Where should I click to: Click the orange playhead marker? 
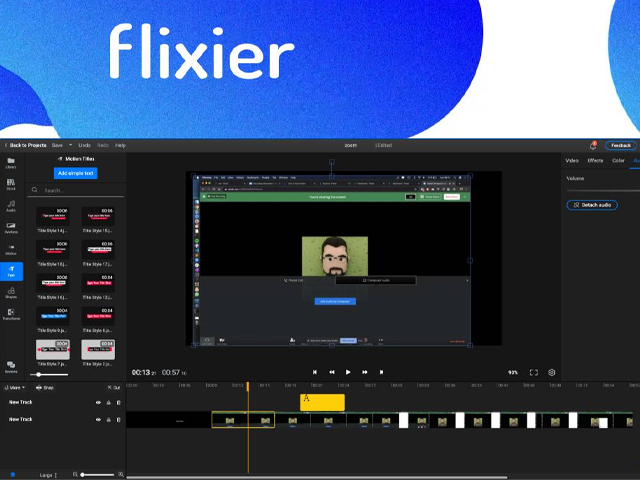coord(248,387)
